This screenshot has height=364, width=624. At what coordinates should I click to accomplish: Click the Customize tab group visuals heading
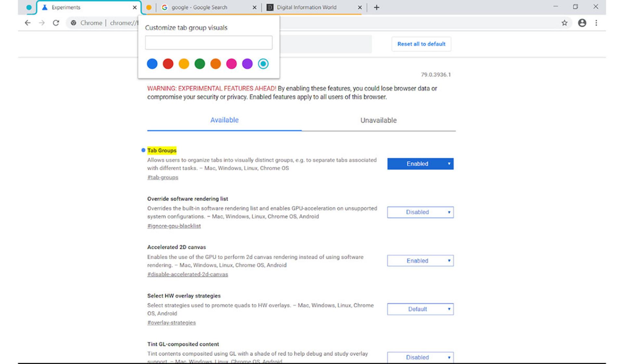(186, 28)
